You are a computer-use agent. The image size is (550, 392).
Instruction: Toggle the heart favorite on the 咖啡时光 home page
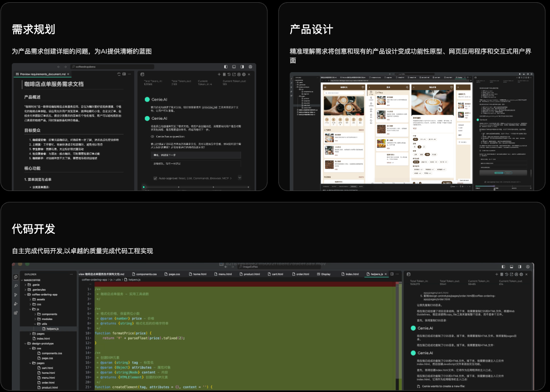point(363,87)
